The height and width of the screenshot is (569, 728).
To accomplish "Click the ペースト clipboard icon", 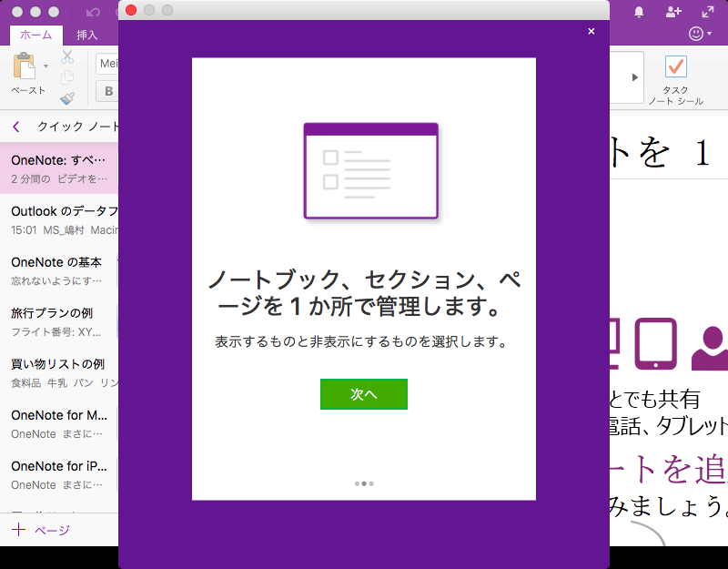I will (x=25, y=66).
